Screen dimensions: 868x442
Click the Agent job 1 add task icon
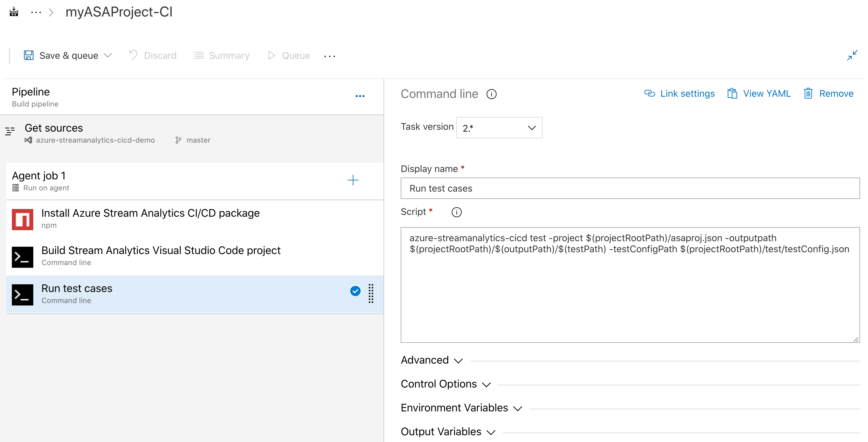click(x=353, y=180)
